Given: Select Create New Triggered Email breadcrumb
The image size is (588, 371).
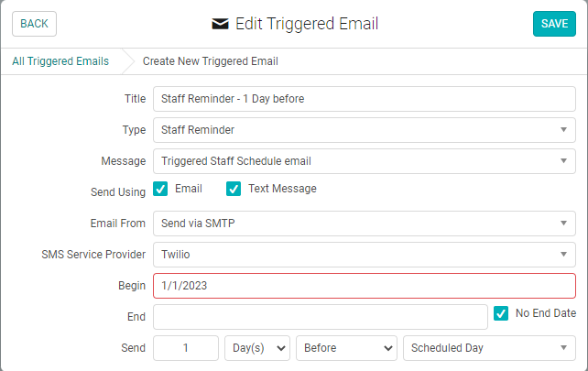Looking at the screenshot, I should (x=210, y=61).
